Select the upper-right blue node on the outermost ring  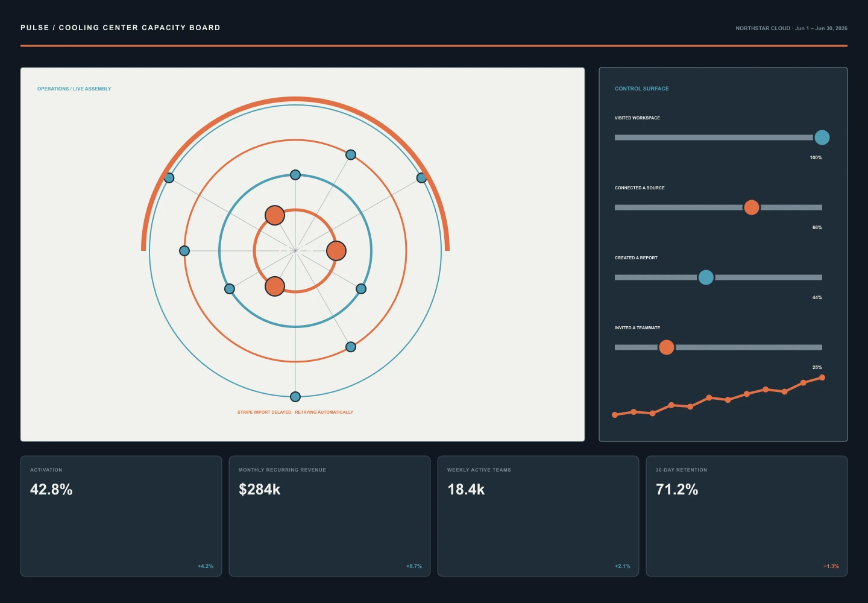(421, 178)
